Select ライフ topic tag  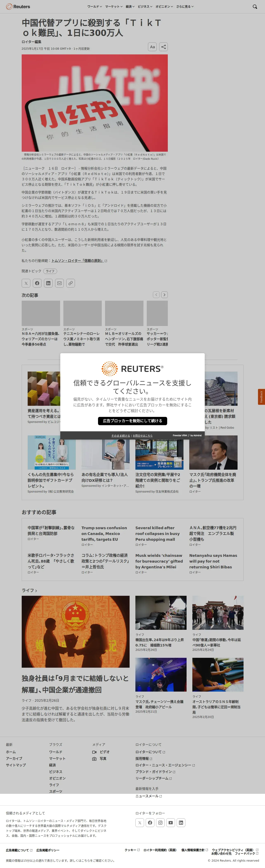pos(50,271)
